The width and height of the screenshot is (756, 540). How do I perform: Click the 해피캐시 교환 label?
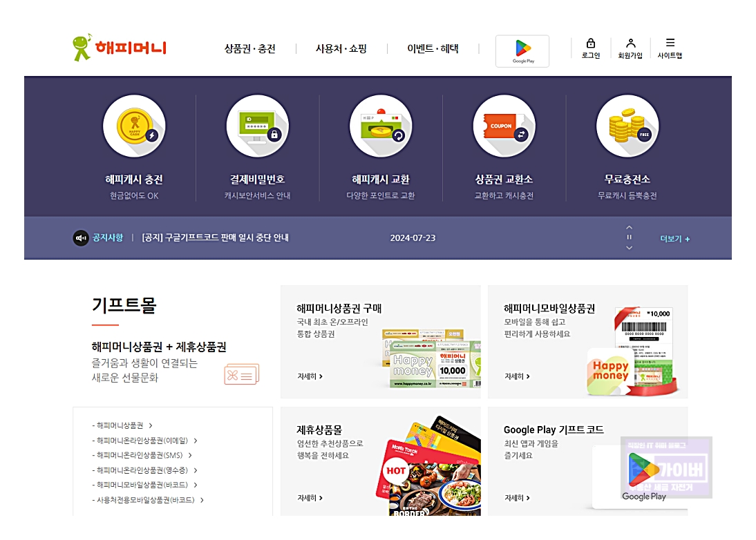click(x=381, y=180)
